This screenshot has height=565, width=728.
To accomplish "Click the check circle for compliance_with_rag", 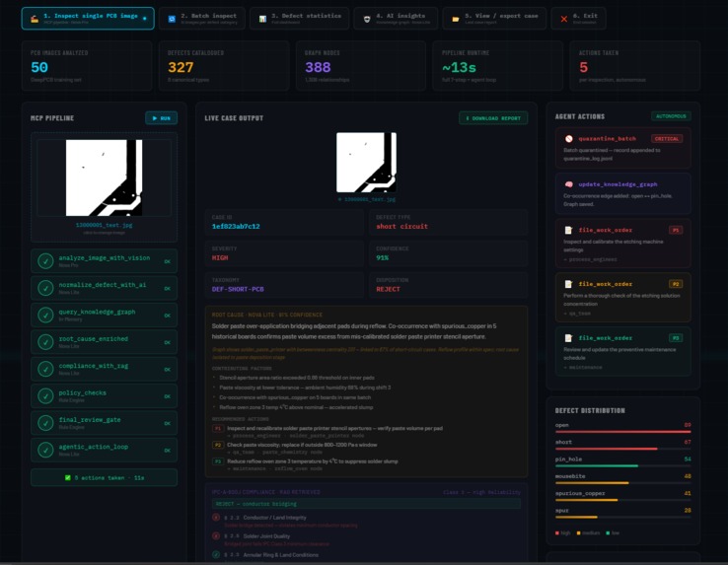I will click(x=45, y=369).
